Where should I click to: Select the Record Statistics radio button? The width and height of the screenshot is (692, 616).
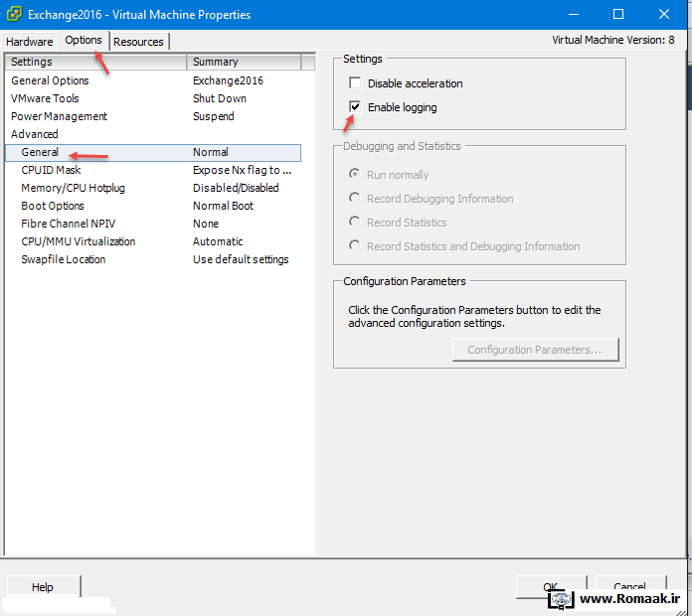(x=354, y=222)
